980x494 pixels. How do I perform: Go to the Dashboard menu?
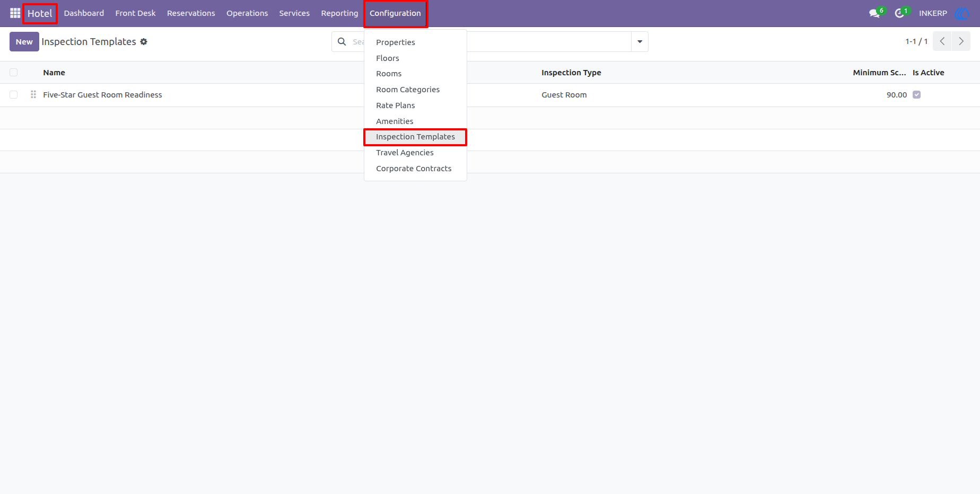(x=84, y=13)
